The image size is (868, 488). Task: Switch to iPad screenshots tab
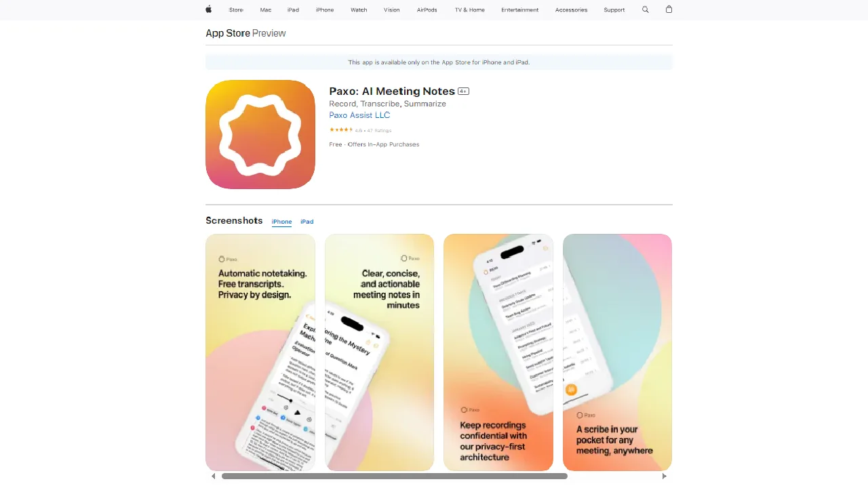coord(307,222)
